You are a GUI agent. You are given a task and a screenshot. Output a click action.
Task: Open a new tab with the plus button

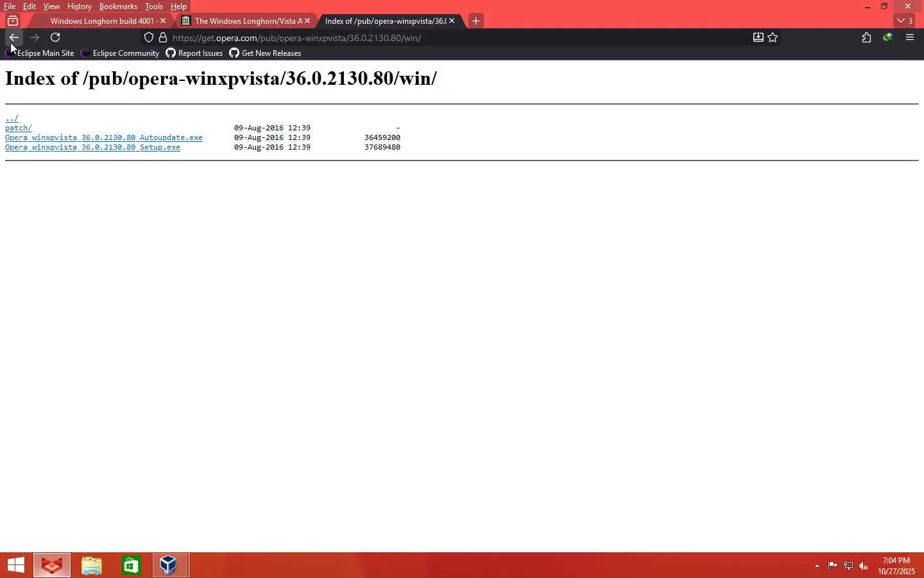pyautogui.click(x=475, y=21)
